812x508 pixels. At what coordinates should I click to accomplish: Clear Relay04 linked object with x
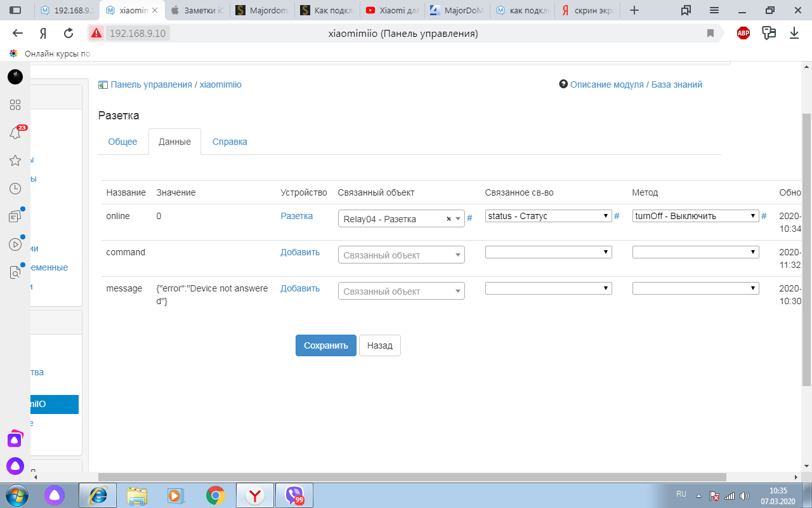pos(449,219)
